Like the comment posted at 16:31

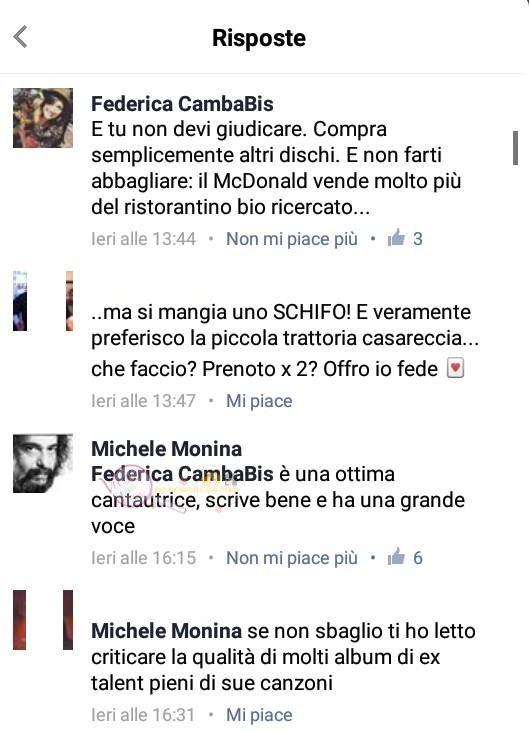tap(259, 715)
